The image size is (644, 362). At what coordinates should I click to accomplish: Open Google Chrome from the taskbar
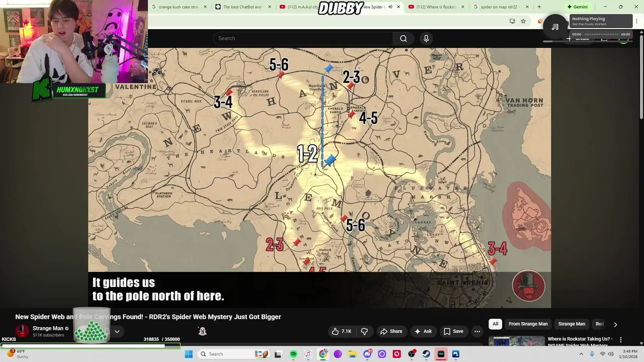pyautogui.click(x=323, y=354)
